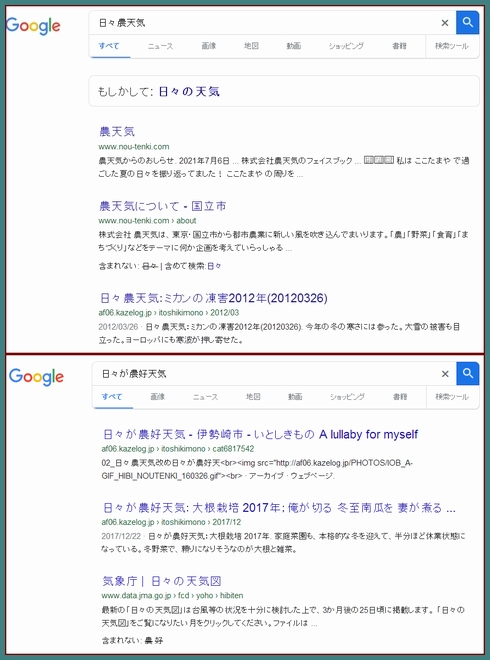Click the snippet starting 最新の「日々の天気図」
The width and height of the screenshot is (490, 660).
tap(283, 616)
